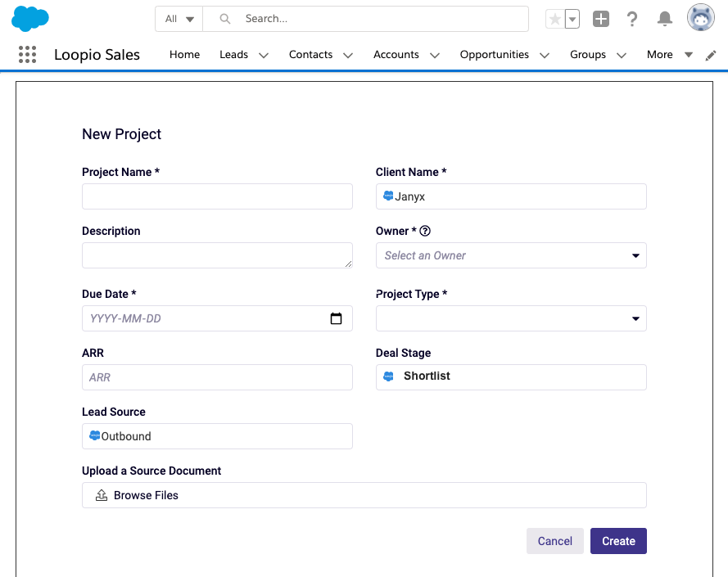Switch to the Leads tab

click(233, 55)
